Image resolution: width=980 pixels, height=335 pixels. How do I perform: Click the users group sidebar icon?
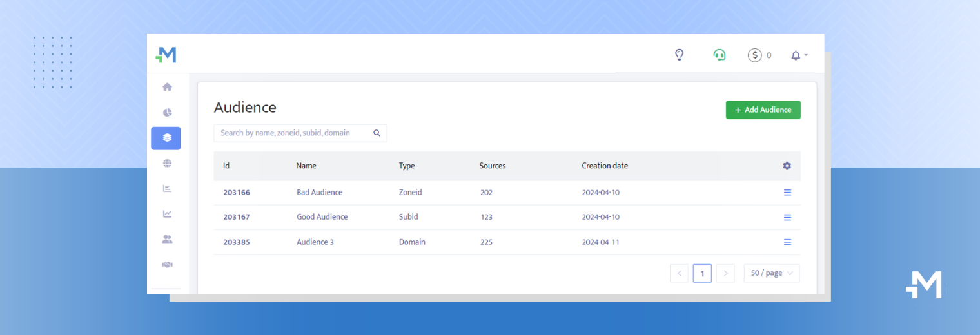pos(167,239)
